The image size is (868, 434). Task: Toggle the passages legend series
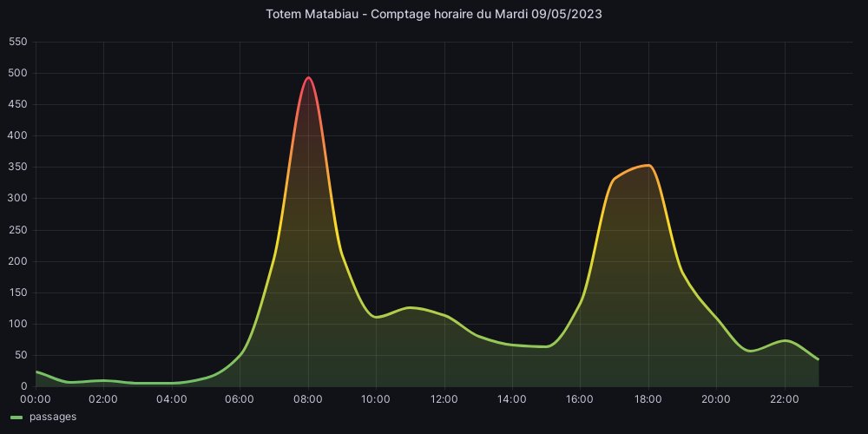(53, 417)
